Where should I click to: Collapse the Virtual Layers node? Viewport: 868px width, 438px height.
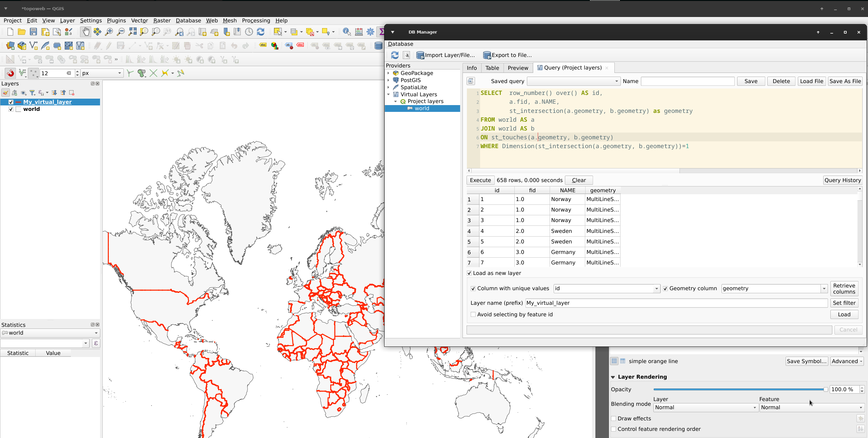click(x=389, y=94)
